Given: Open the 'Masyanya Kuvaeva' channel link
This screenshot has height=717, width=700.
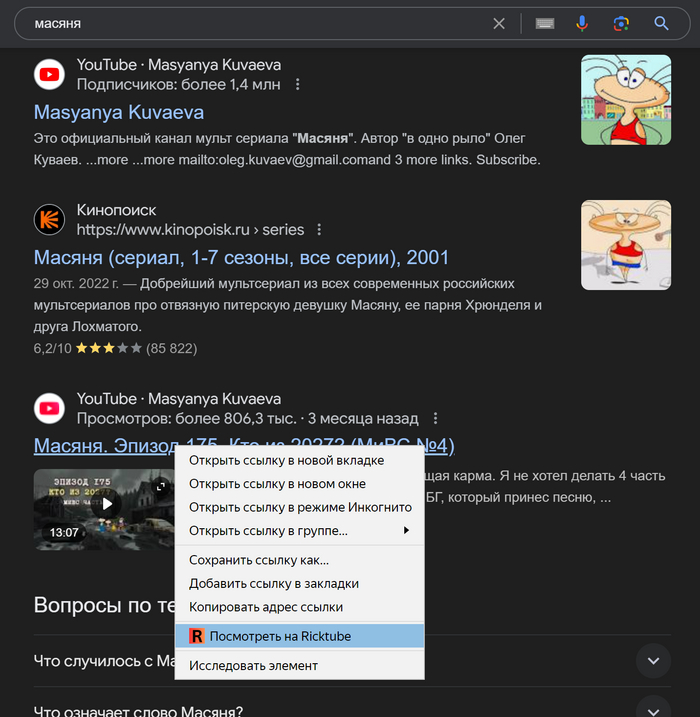Looking at the screenshot, I should pyautogui.click(x=119, y=112).
